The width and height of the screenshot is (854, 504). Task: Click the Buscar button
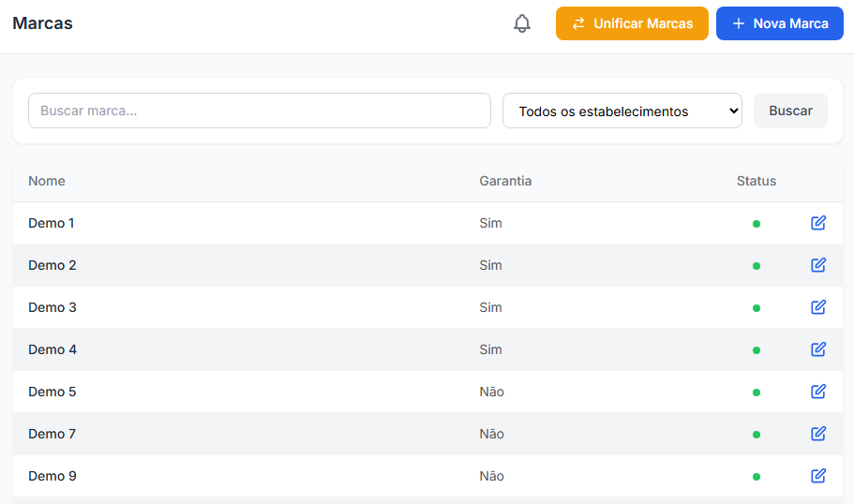[x=790, y=111]
